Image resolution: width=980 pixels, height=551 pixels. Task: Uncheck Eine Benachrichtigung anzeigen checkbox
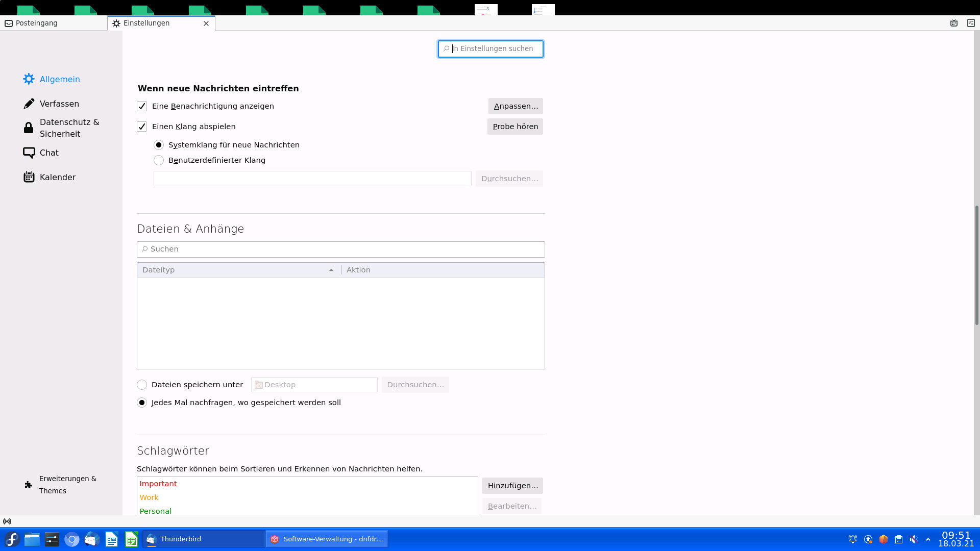coord(142,106)
